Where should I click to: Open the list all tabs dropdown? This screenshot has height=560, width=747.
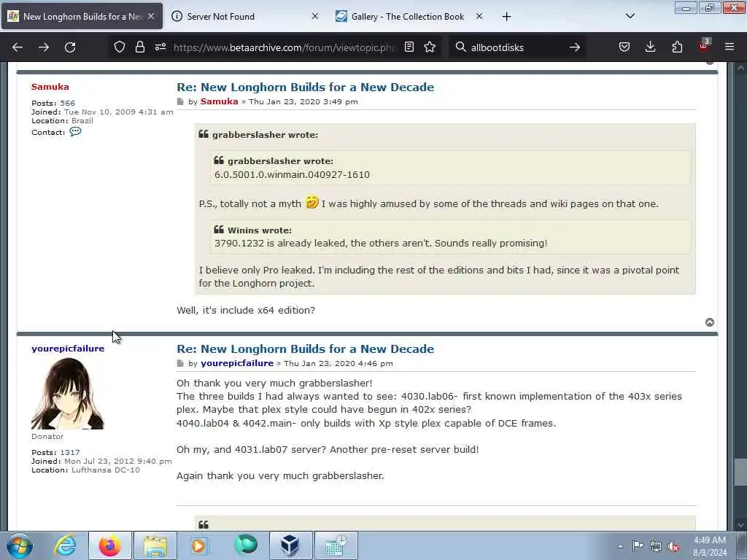click(x=630, y=16)
